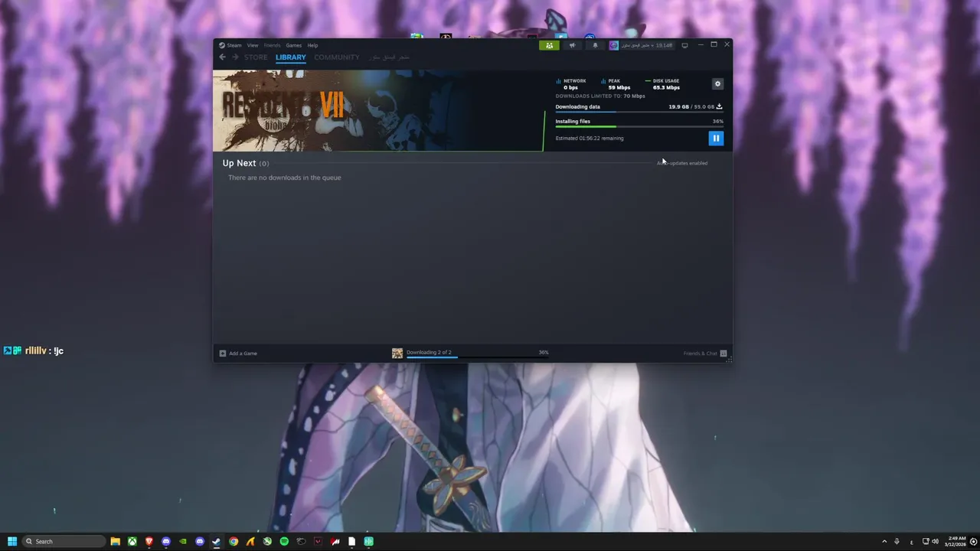Click the estimated time remaining text
The image size is (980, 551).
point(590,139)
